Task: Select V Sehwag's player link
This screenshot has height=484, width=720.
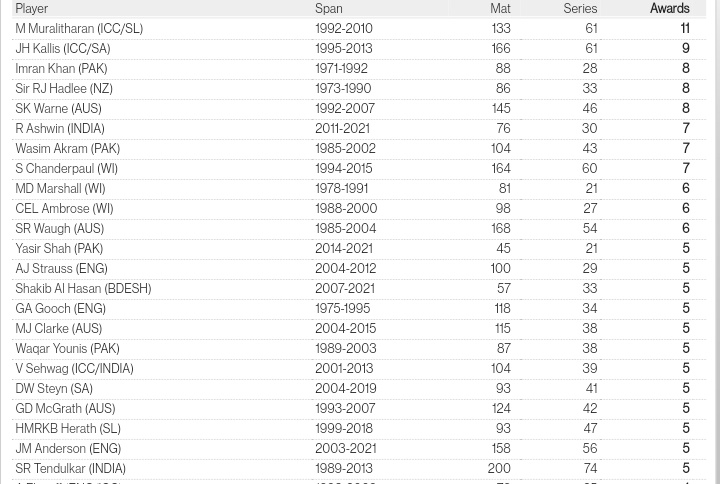Action: pyautogui.click(x=42, y=369)
